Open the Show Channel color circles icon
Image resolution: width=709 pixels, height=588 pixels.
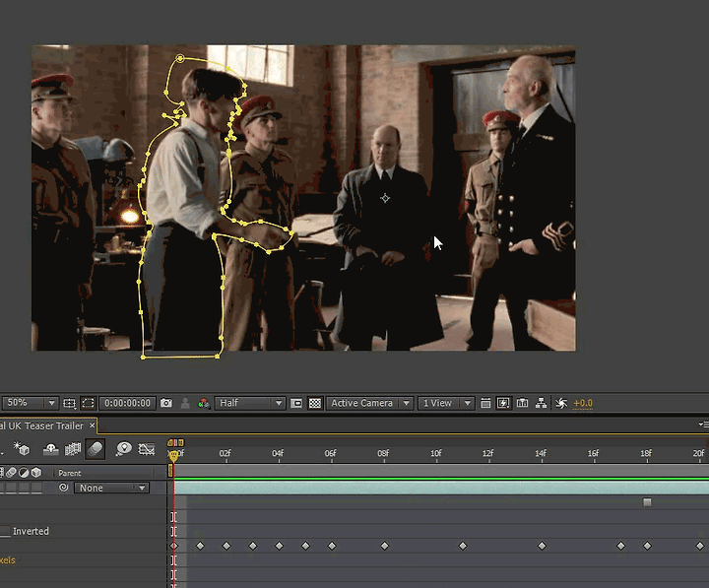[204, 403]
